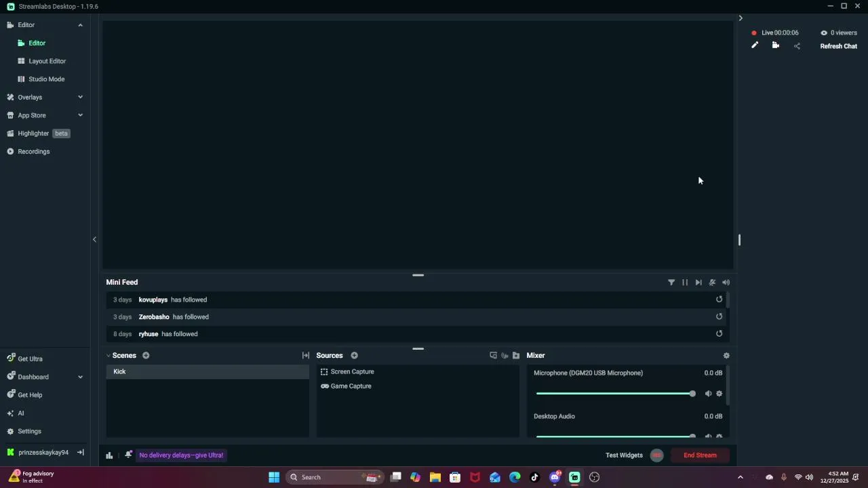The width and height of the screenshot is (868, 488).
Task: Collapse the left sidebar arrow
Action: 94,239
